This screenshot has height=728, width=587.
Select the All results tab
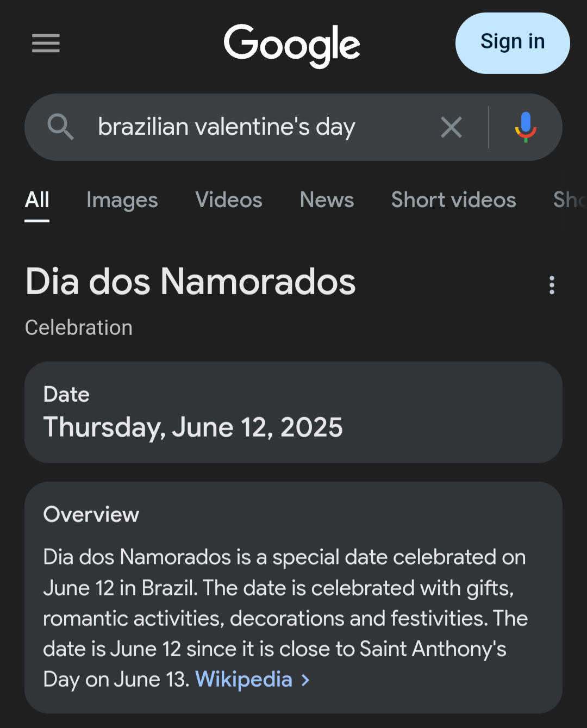tap(37, 200)
